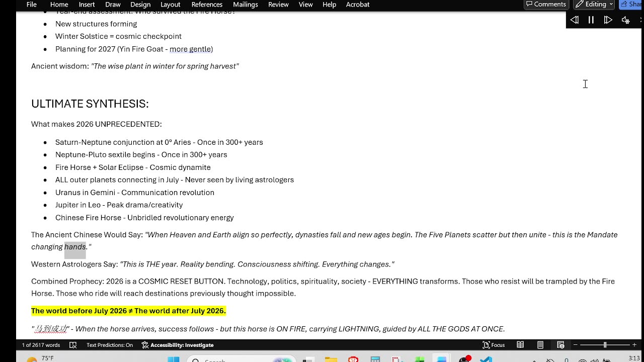Click the 'Ancient wisdom' quote line

pyautogui.click(x=135, y=66)
